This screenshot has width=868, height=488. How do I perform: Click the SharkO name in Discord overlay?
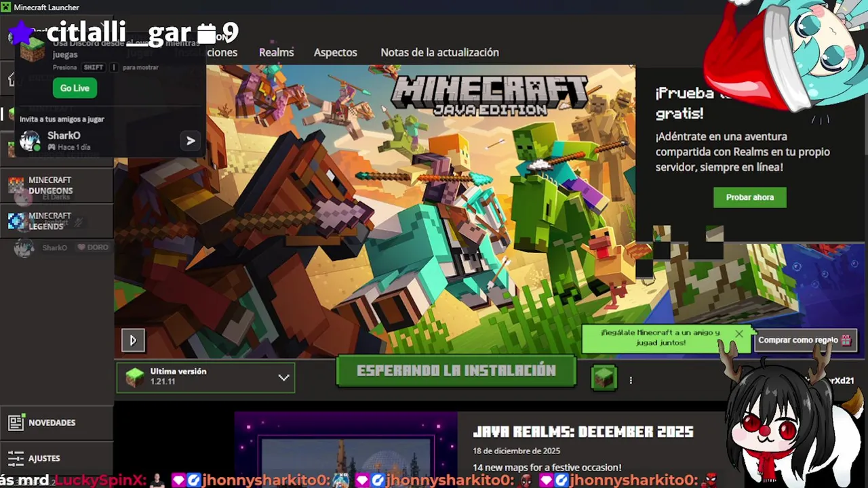64,136
